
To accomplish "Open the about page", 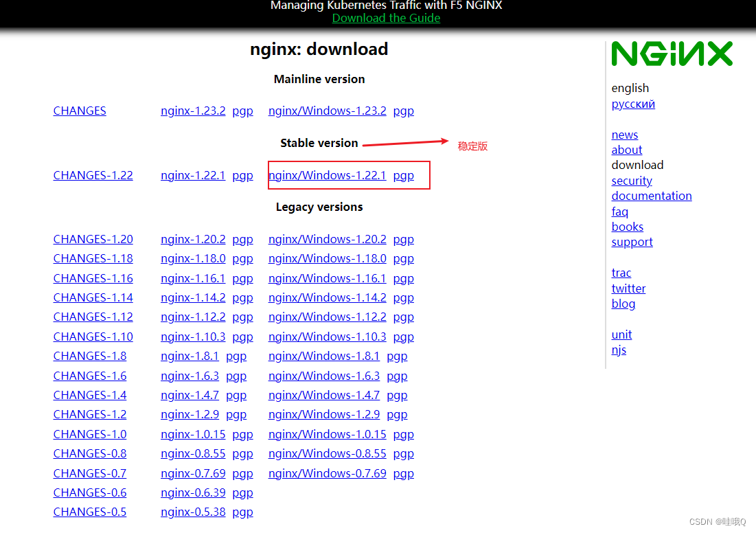I will (627, 150).
